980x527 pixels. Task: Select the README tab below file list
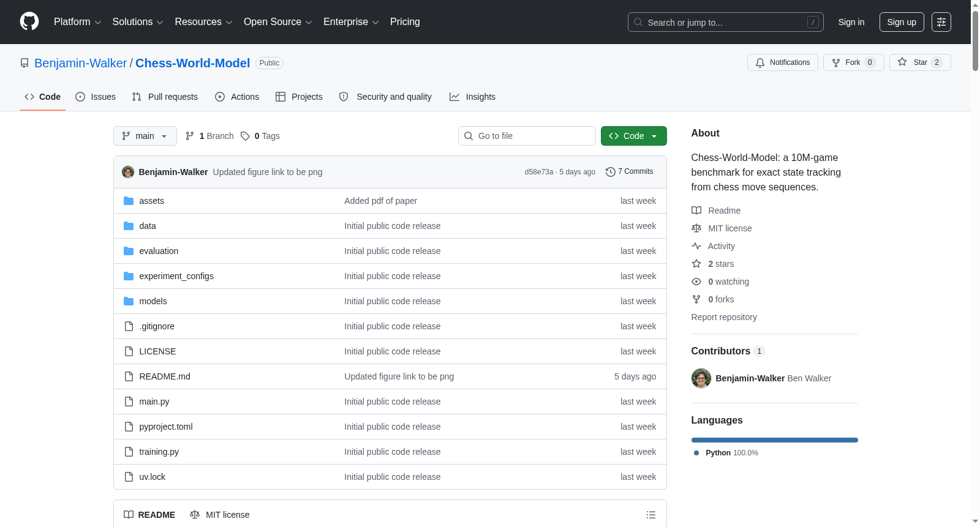(x=149, y=515)
